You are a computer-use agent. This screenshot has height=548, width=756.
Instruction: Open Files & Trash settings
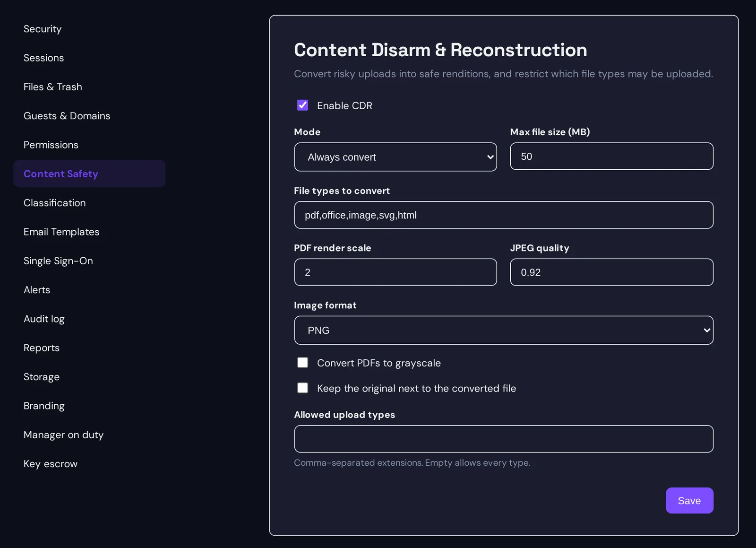tap(89, 87)
